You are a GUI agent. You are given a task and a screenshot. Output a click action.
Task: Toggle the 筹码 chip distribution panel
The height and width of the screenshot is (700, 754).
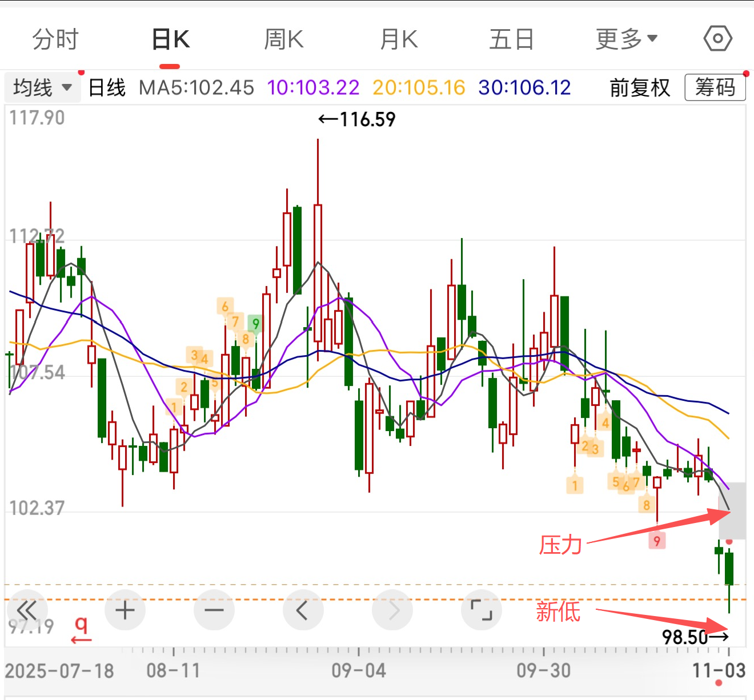(715, 88)
